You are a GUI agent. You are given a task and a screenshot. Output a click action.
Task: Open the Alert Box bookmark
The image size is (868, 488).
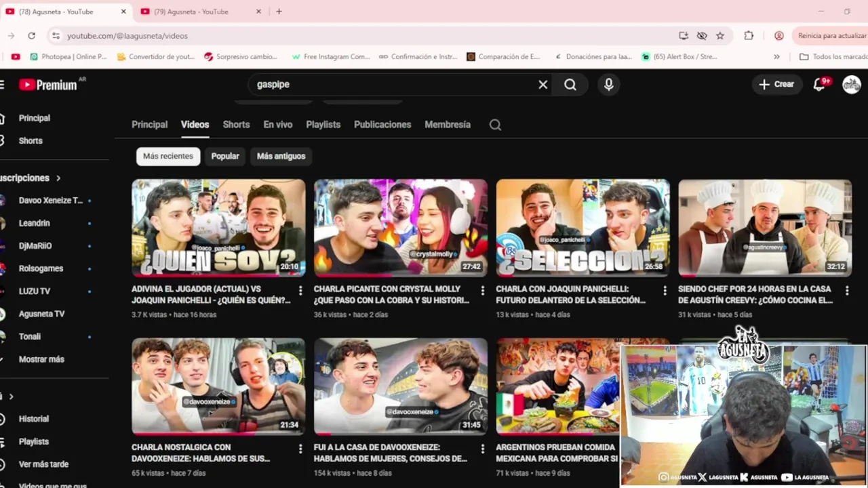pyautogui.click(x=679, y=57)
